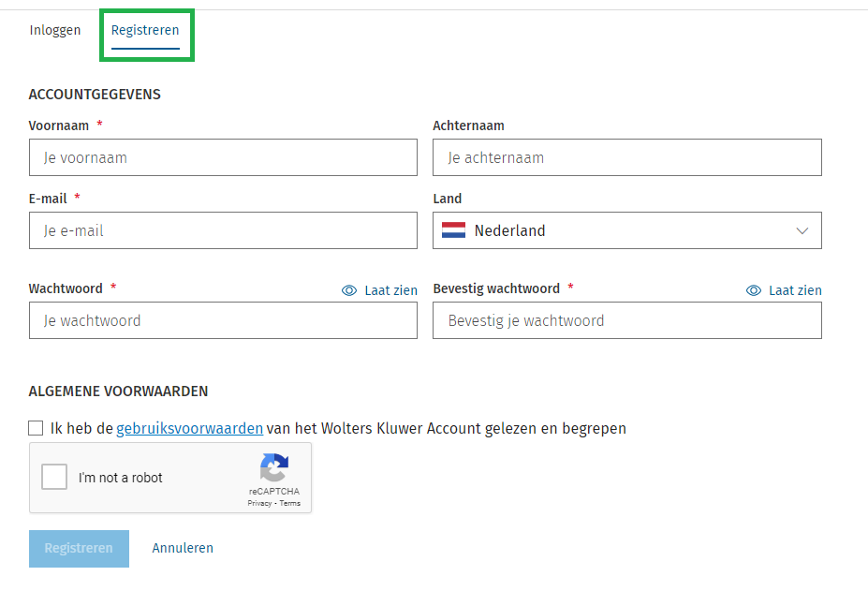Click the Voornaam input field
The image size is (868, 591).
(223, 157)
